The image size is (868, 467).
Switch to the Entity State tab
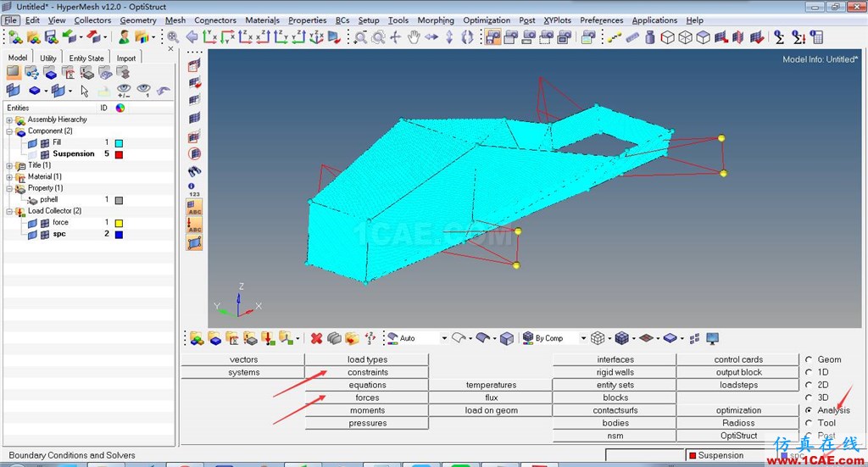86,58
